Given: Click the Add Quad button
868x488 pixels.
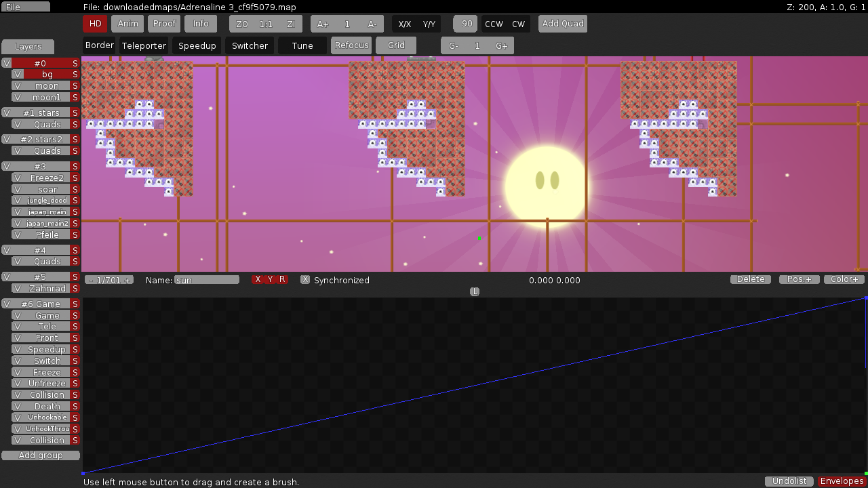Looking at the screenshot, I should 563,24.
